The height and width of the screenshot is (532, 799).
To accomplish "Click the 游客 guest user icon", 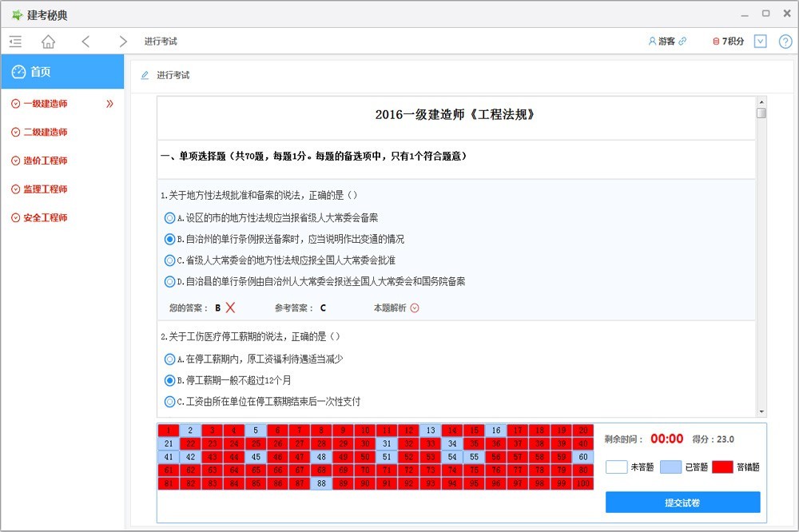I will click(654, 41).
